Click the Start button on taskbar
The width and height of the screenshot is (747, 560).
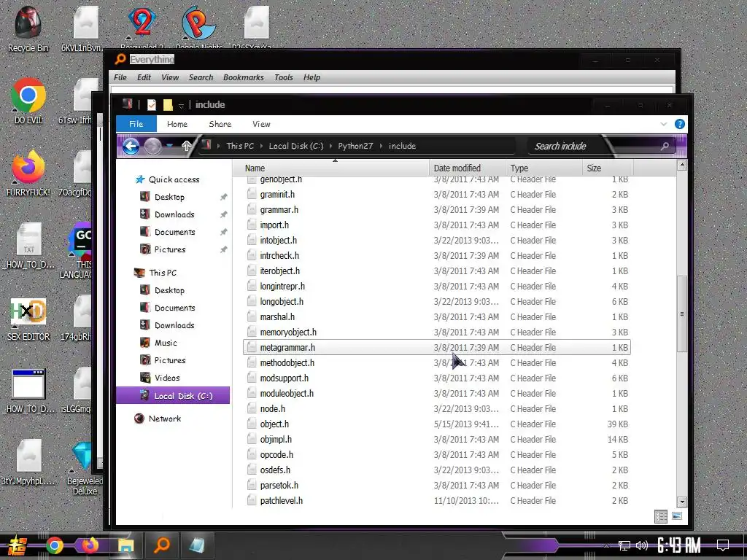point(16,545)
